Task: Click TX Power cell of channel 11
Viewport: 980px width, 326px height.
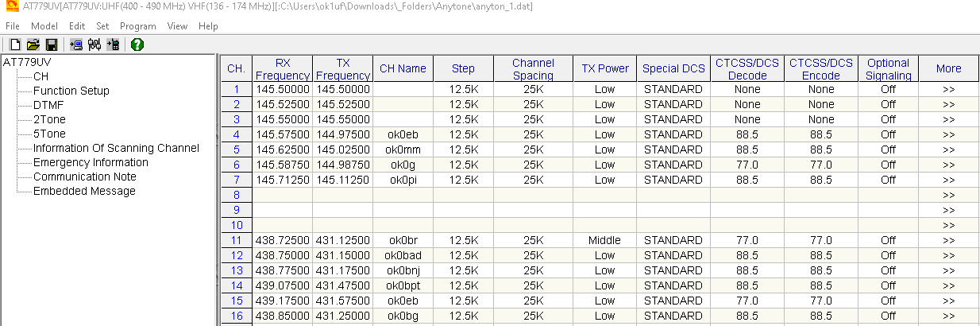Action: click(605, 240)
